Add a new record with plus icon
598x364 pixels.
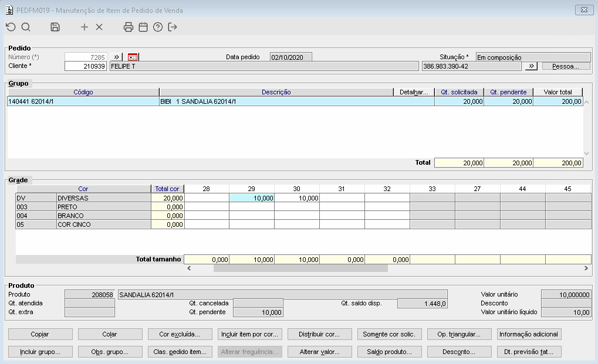[85, 27]
